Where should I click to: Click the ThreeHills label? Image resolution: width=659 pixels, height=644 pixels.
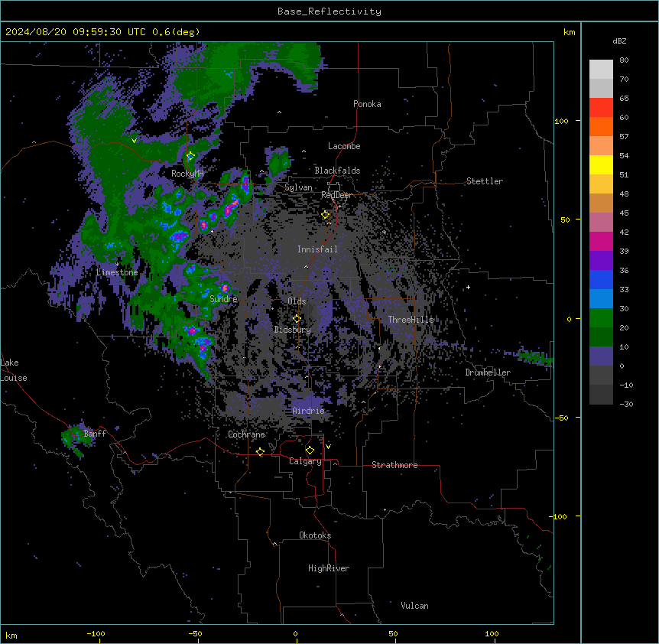411,320
